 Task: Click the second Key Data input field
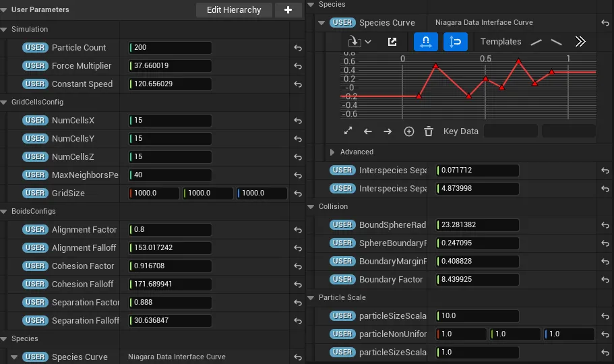pos(569,131)
